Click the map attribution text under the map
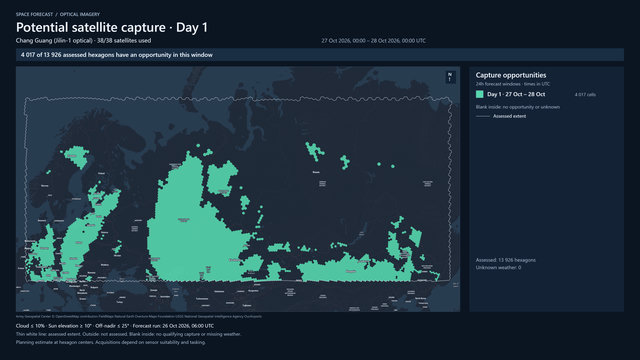This screenshot has width=640, height=360. coord(139,316)
